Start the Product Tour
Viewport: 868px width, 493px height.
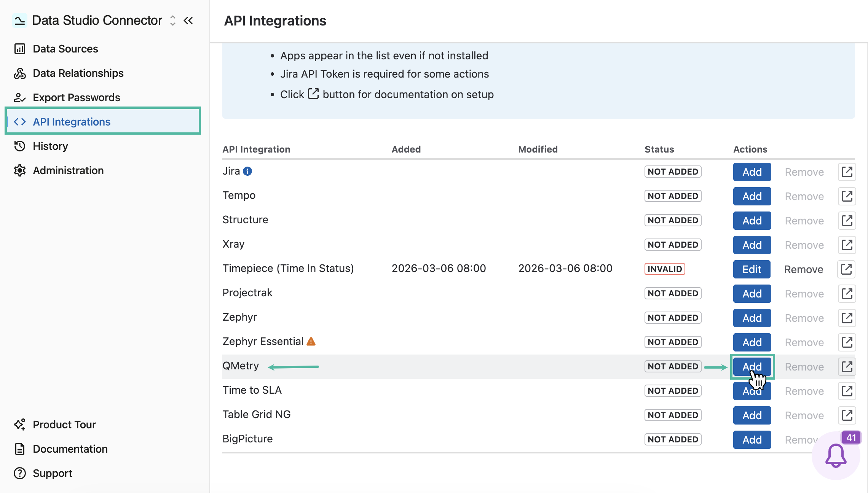tap(64, 425)
